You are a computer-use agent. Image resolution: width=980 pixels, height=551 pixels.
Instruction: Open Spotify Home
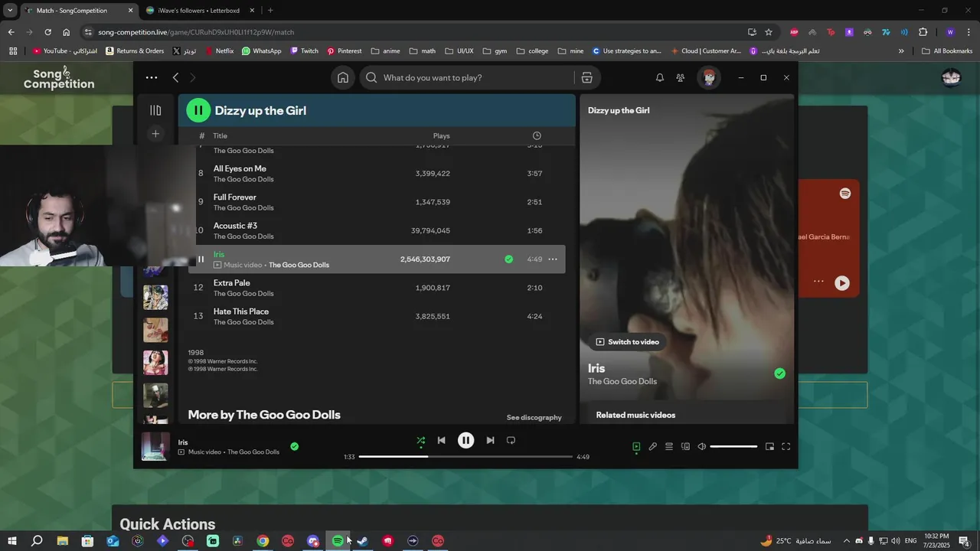[x=343, y=77]
